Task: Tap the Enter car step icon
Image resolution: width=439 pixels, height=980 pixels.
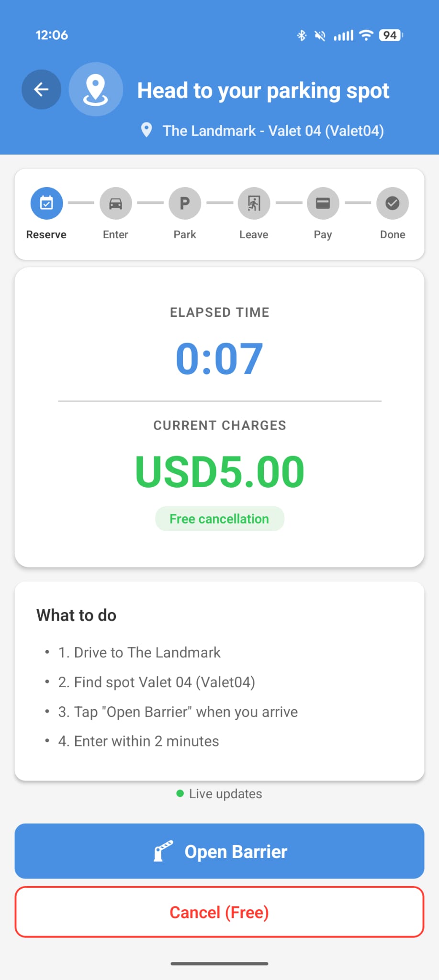Action: pyautogui.click(x=115, y=203)
